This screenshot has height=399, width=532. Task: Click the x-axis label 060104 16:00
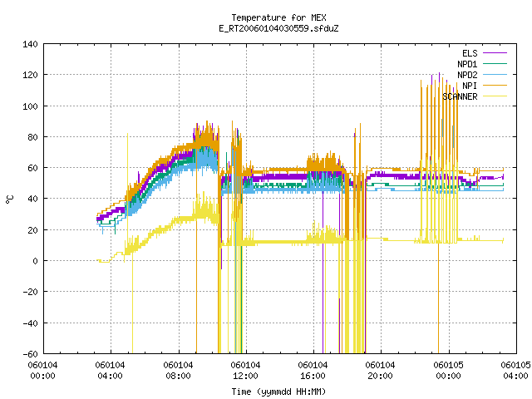(313, 371)
